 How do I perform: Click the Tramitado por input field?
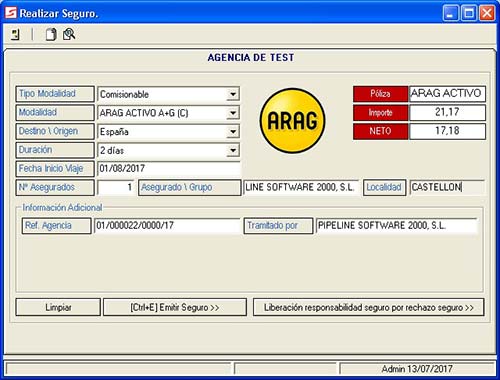tap(396, 226)
